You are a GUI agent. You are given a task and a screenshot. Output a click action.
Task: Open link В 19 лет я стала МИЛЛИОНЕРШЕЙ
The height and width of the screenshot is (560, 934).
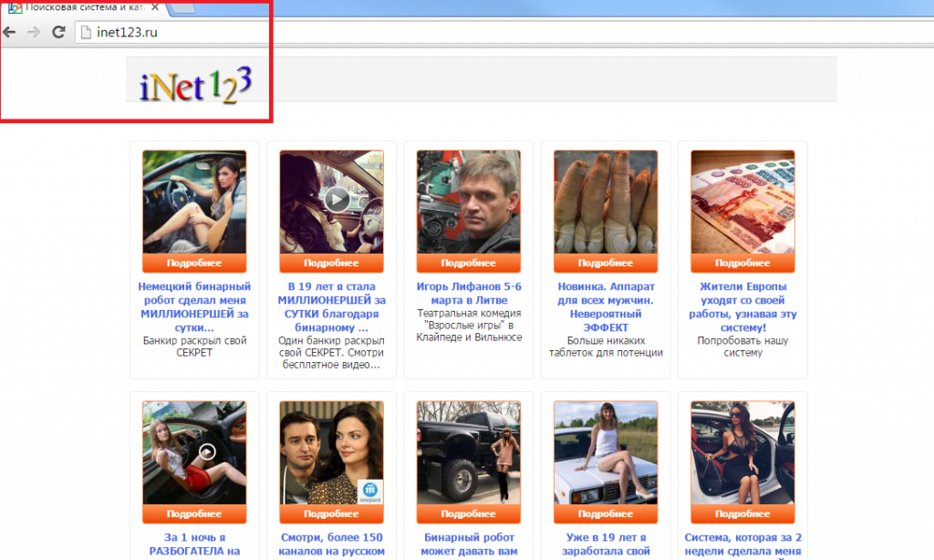tap(331, 306)
